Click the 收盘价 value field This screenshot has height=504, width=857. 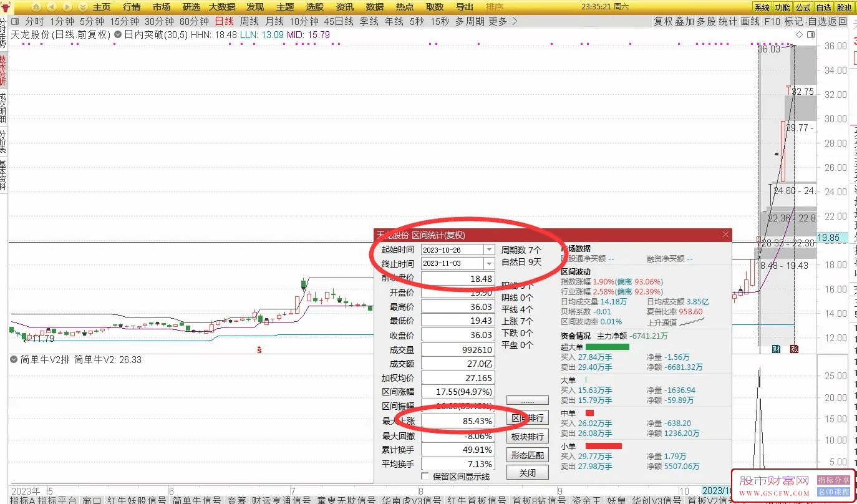pos(458,335)
